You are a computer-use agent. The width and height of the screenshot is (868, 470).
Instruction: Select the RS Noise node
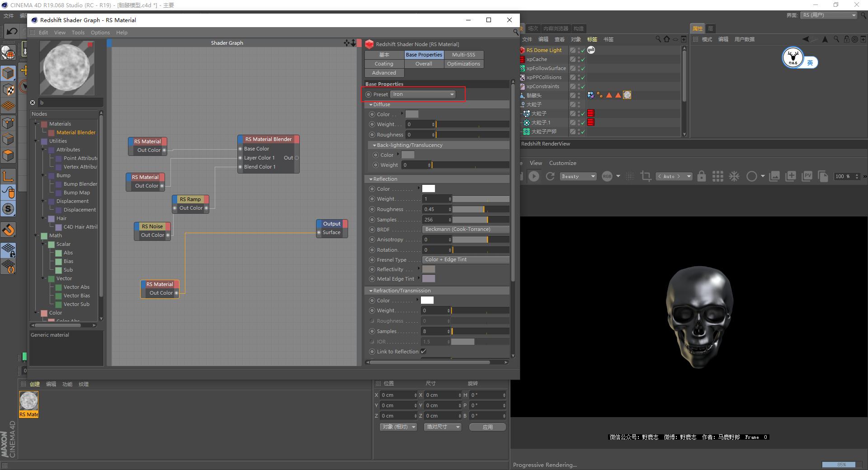pyautogui.click(x=152, y=226)
